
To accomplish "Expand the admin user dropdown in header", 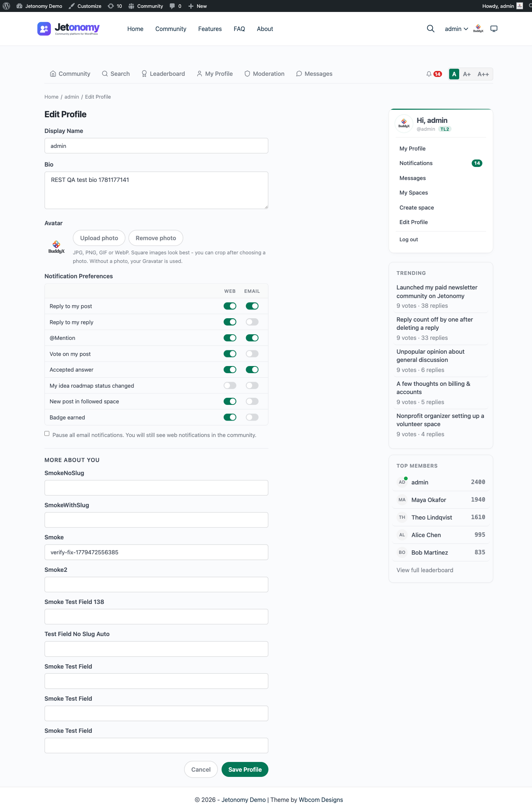I will 456,29.
